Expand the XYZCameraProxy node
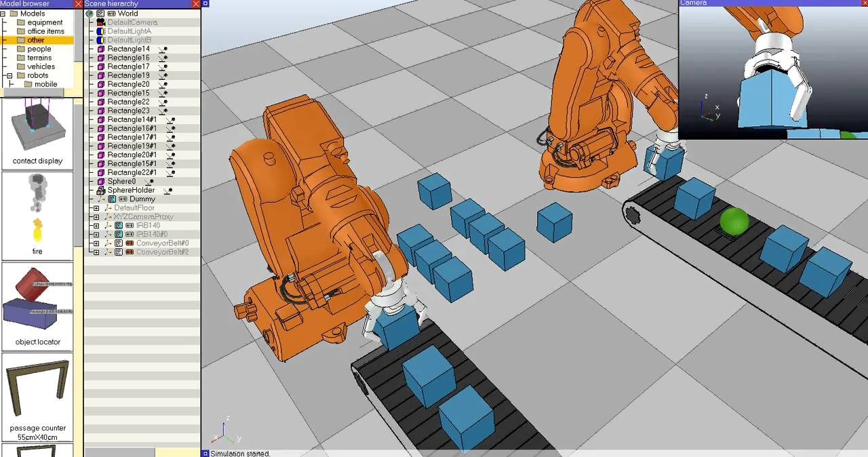The image size is (868, 457). coord(96,216)
